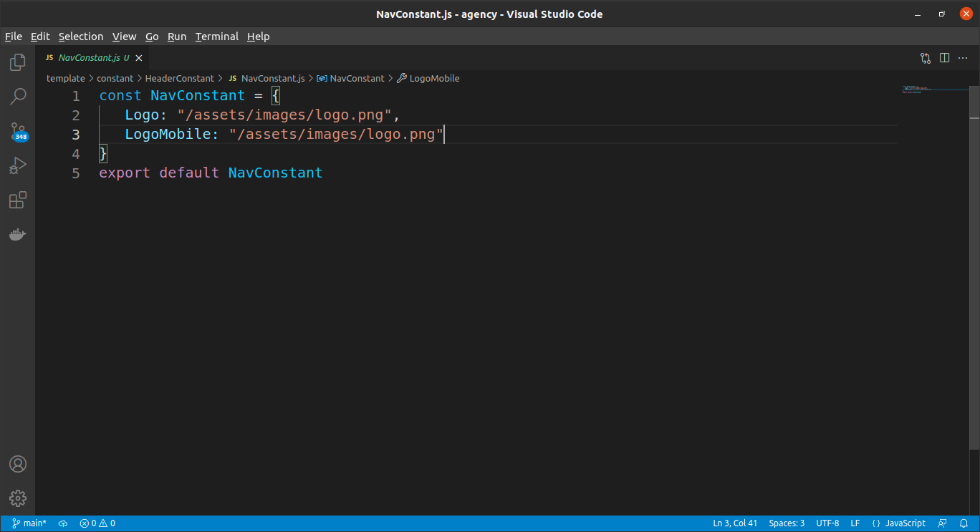Image resolution: width=980 pixels, height=532 pixels.
Task: Open the Edit menu
Action: (x=40, y=37)
